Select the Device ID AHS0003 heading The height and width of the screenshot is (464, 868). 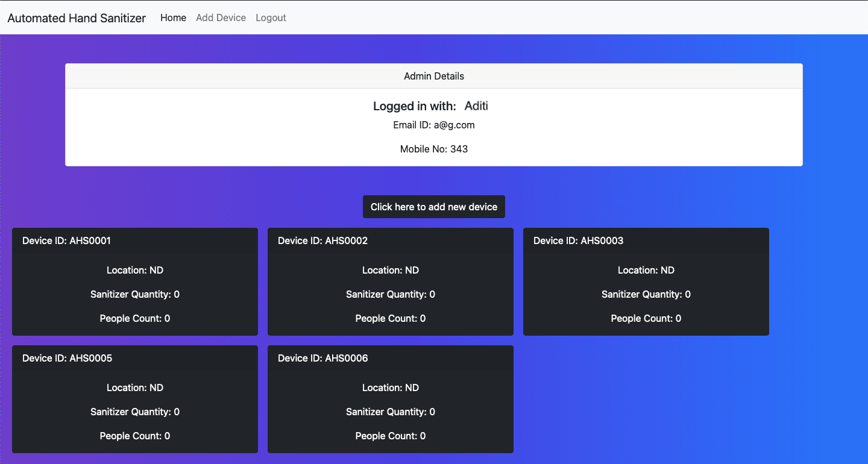coord(578,241)
